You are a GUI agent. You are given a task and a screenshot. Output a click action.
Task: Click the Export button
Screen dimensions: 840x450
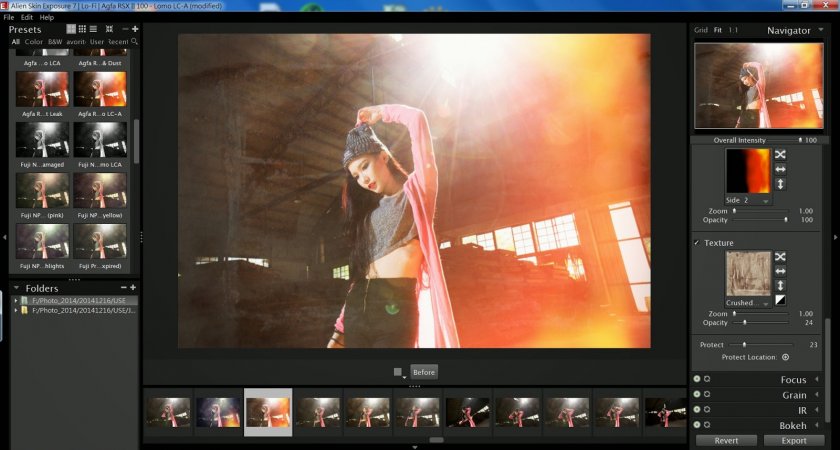[x=794, y=440]
